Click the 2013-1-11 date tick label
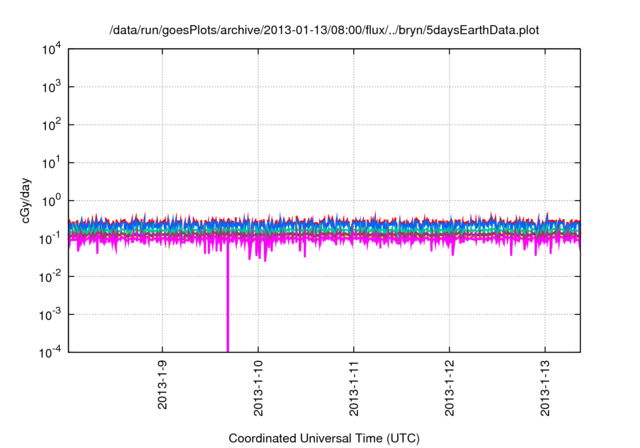This screenshot has width=640, height=448. click(x=353, y=388)
